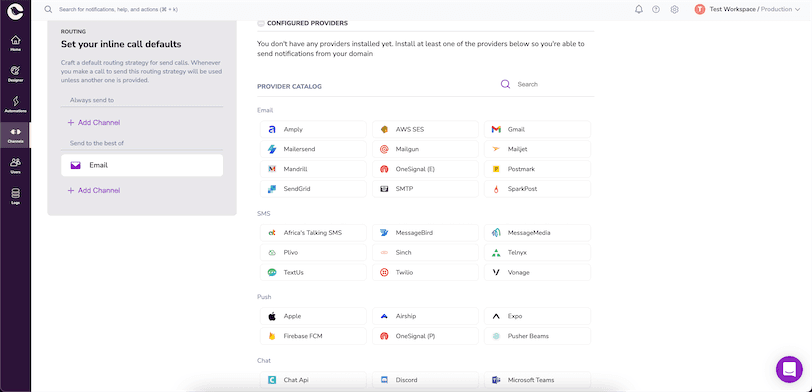Open the Logs section in sidebar
Viewport: 812px width, 392px height.
coord(16,196)
